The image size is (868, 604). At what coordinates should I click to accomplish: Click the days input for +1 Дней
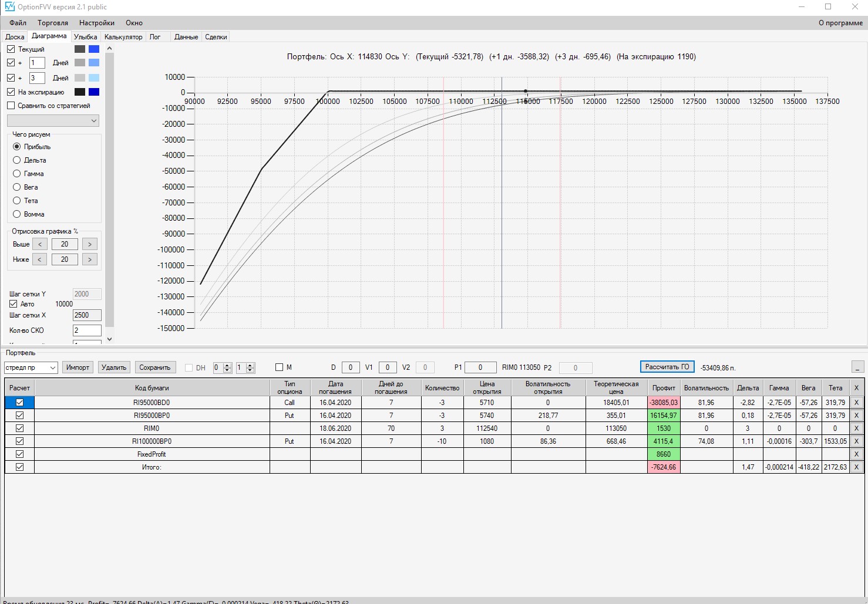(x=37, y=63)
